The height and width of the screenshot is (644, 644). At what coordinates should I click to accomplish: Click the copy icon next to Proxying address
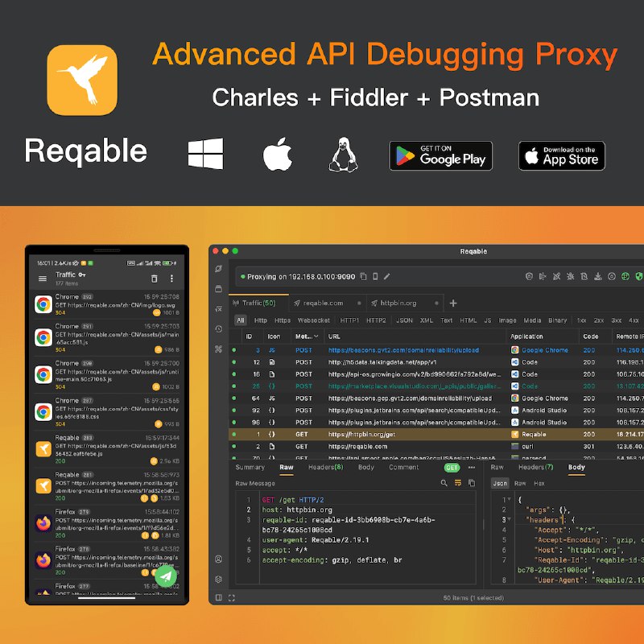point(363,276)
